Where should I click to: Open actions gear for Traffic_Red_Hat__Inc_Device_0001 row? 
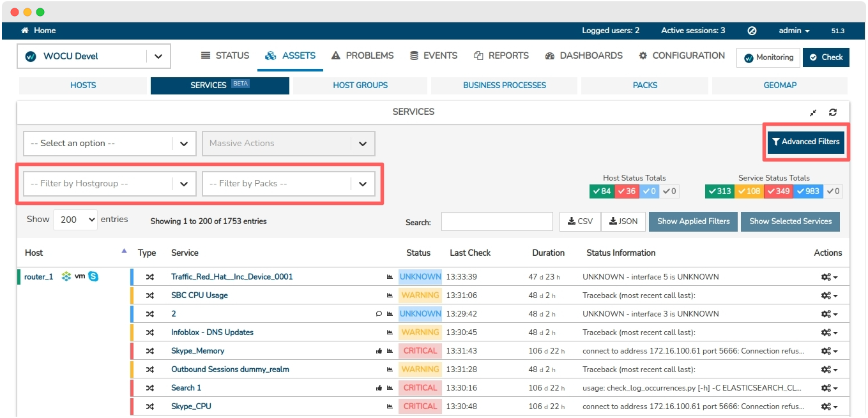(829, 277)
